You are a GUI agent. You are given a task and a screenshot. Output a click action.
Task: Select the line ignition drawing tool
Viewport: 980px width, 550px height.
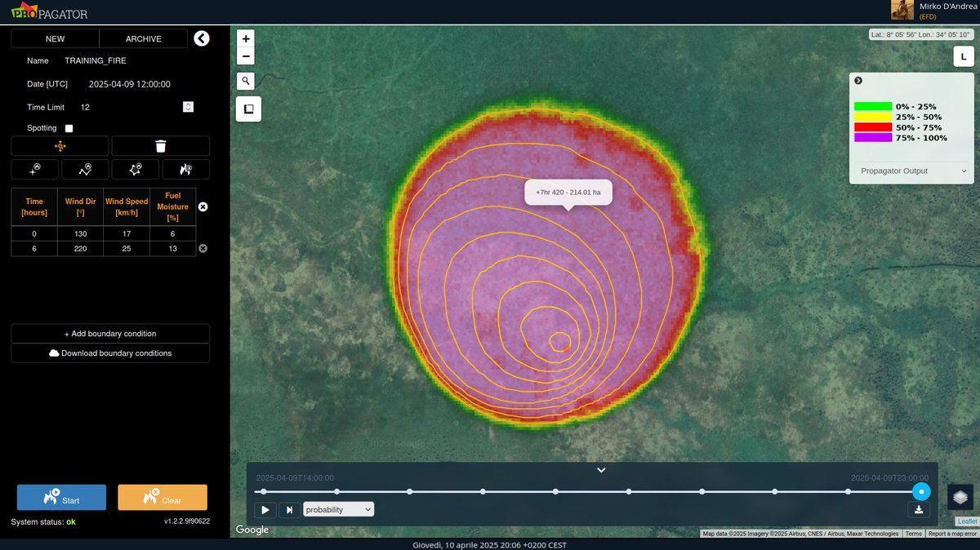pos(85,169)
